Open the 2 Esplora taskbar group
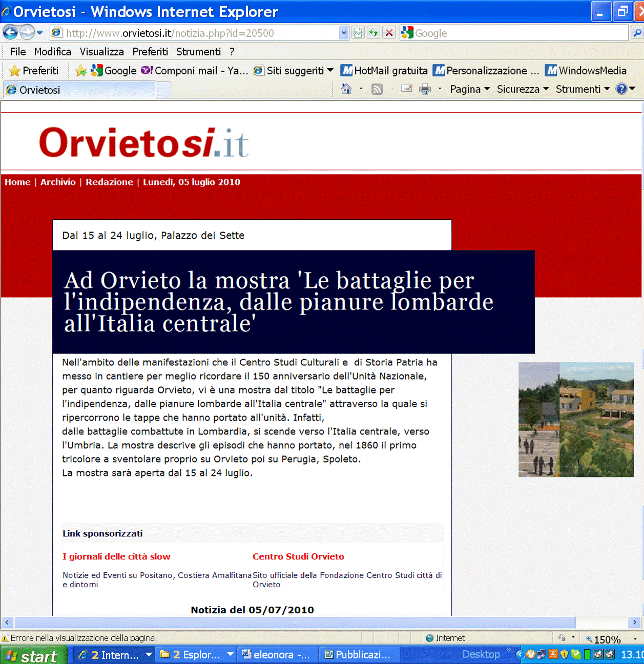644x664 pixels. [196, 655]
